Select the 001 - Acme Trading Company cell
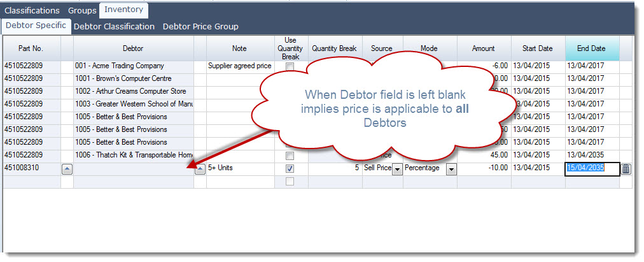Image resolution: width=644 pixels, height=262 pixels. click(134, 66)
